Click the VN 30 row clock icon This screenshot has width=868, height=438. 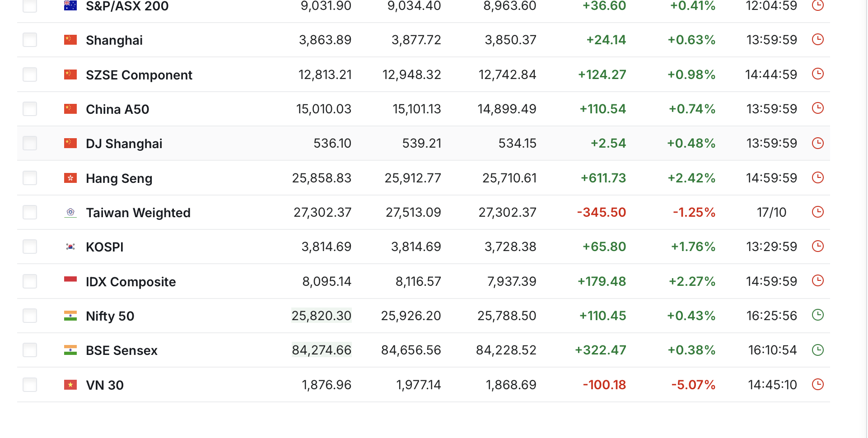pyautogui.click(x=817, y=385)
